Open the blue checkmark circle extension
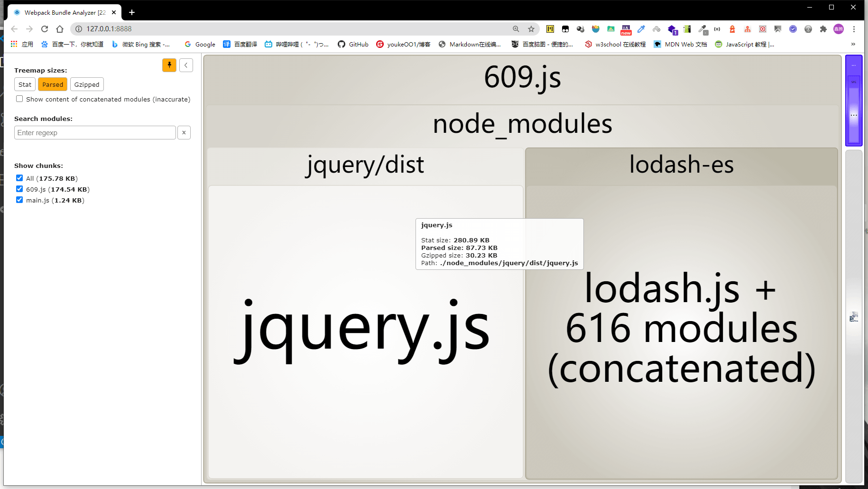 pos(793,29)
